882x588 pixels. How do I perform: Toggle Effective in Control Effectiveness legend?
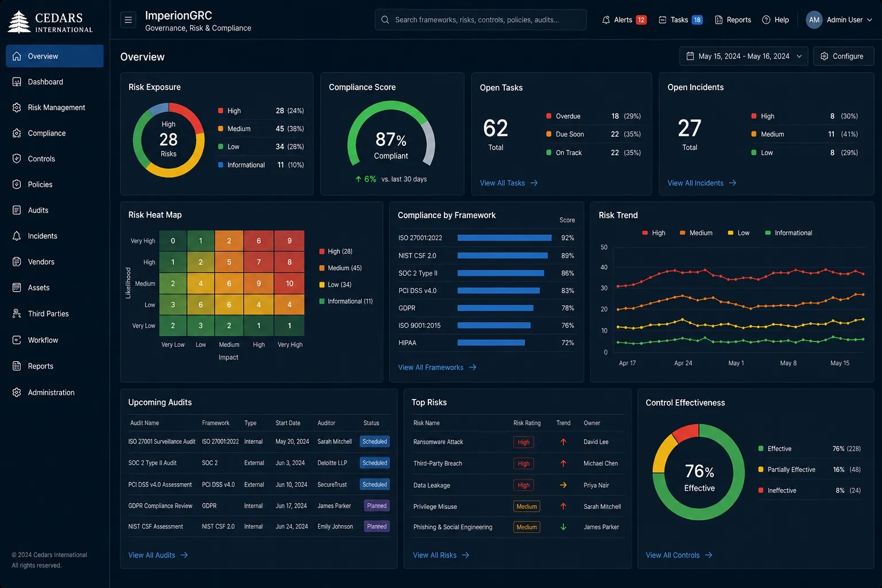(775, 448)
